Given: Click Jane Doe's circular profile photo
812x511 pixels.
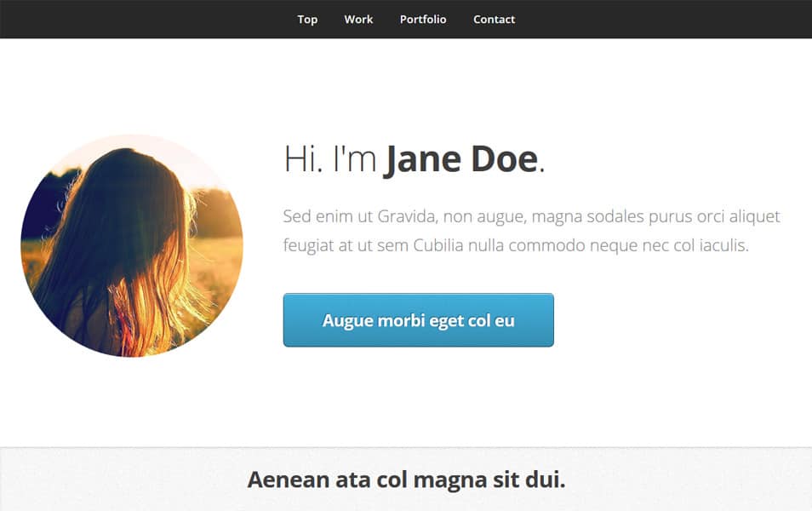Looking at the screenshot, I should tap(132, 245).
